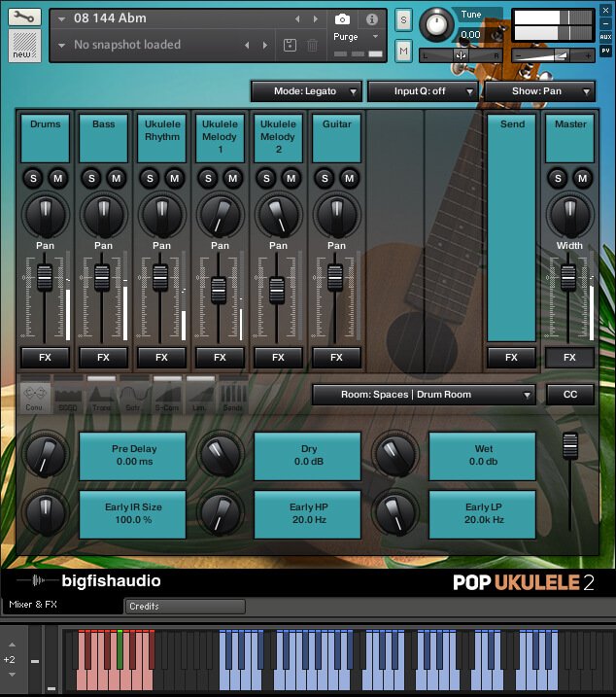The height and width of the screenshot is (697, 616).
Task: Open the Mode: Legato dropdown
Action: [307, 91]
